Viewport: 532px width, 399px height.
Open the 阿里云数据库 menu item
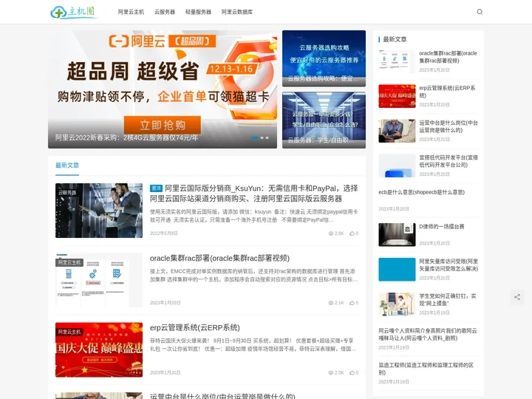[237, 12]
